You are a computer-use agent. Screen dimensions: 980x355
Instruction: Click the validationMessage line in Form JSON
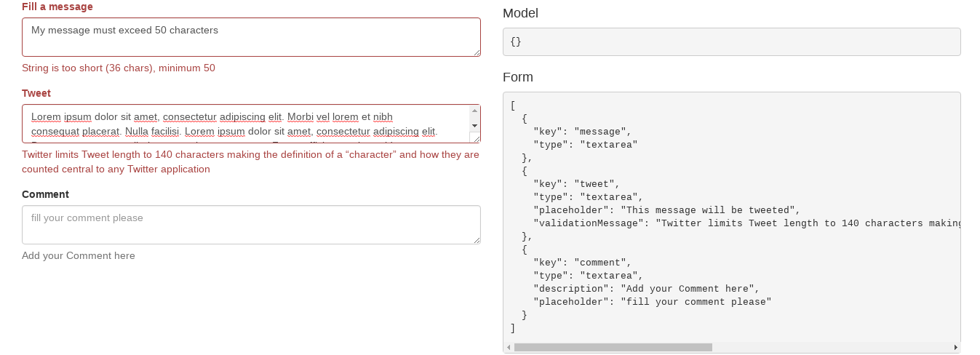tap(746, 223)
